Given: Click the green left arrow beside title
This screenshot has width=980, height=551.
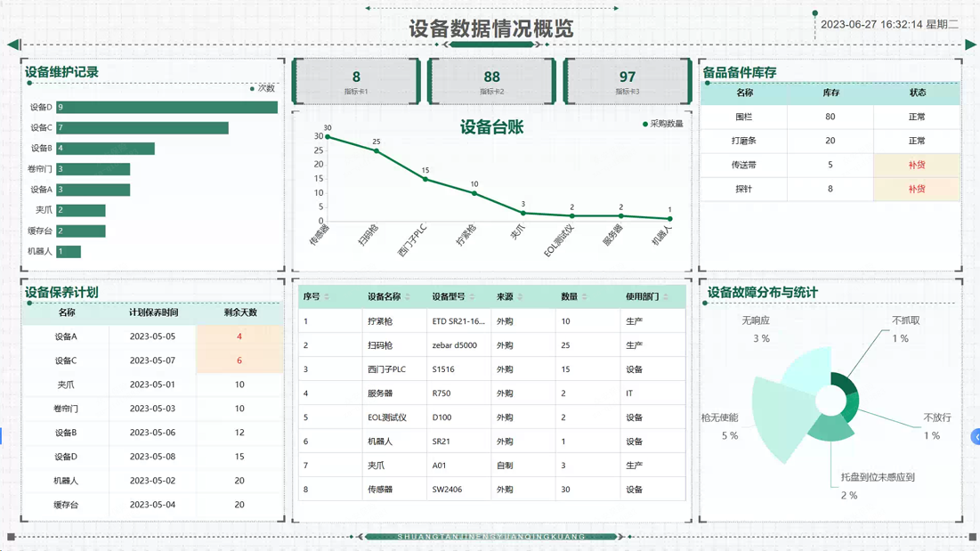Looking at the screenshot, I should [x=13, y=44].
